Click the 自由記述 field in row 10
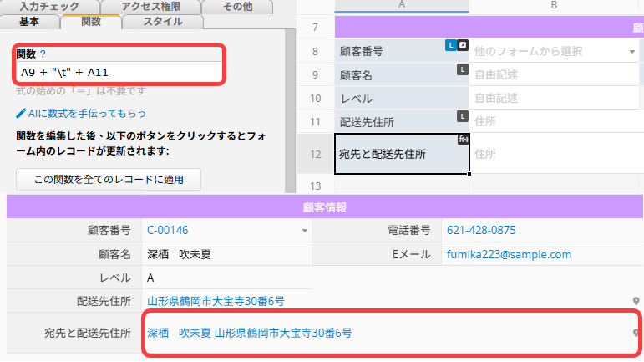This screenshot has height=362, width=644. point(554,98)
